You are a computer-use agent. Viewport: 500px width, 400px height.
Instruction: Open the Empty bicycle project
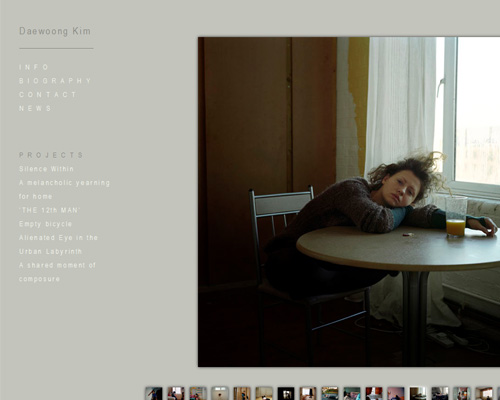coord(45,224)
